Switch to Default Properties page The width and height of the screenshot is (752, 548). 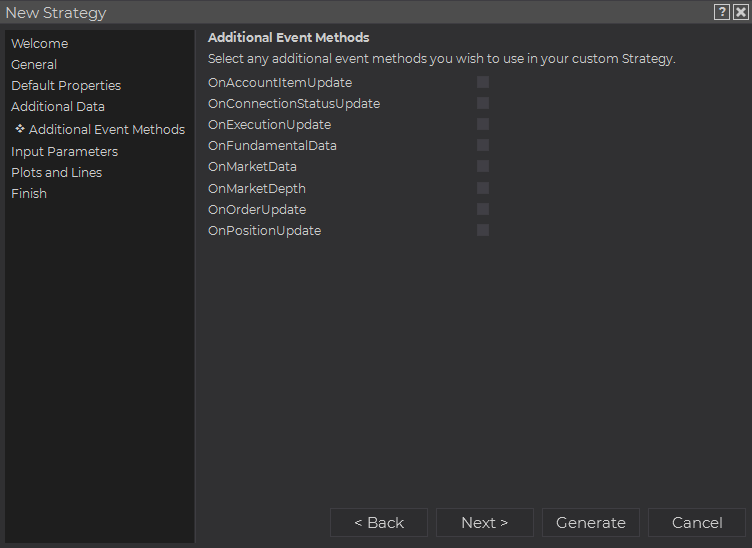(x=66, y=86)
